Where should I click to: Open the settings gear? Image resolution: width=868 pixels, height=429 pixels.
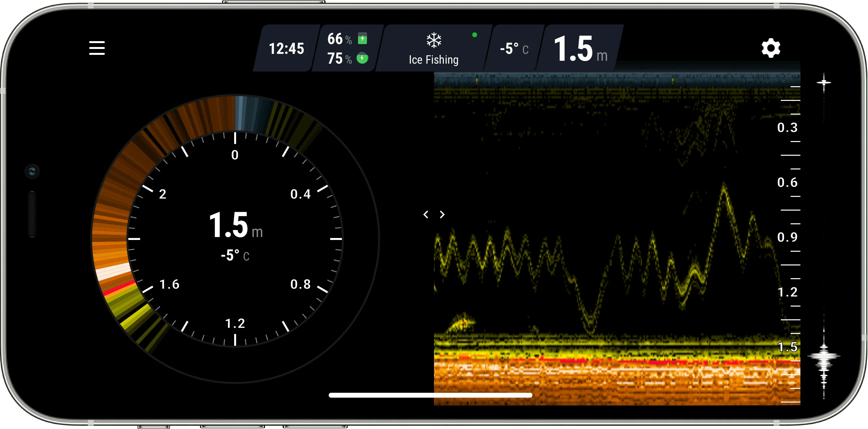pos(771,48)
